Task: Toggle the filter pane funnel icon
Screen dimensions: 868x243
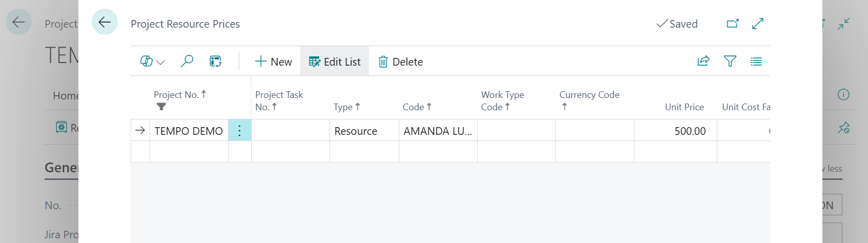Action: pos(730,62)
